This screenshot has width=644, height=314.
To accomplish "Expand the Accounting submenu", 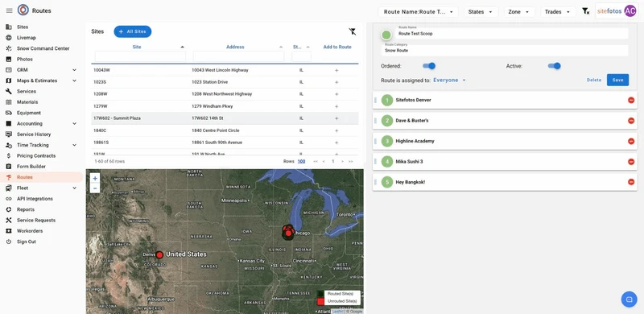I will (x=74, y=123).
